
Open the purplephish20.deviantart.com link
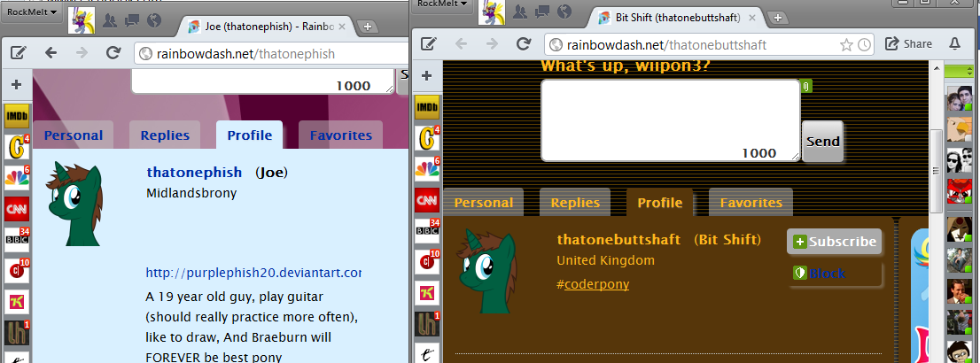pos(253,273)
